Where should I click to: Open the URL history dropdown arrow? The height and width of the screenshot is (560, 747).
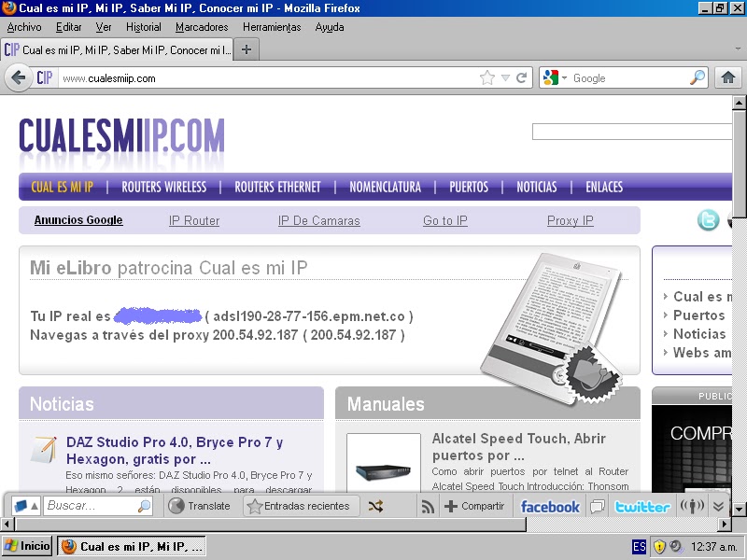tap(505, 77)
